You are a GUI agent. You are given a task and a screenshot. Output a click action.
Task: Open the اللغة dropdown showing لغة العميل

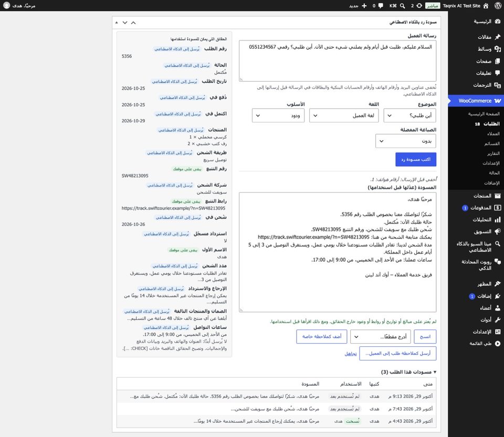pyautogui.click(x=343, y=115)
